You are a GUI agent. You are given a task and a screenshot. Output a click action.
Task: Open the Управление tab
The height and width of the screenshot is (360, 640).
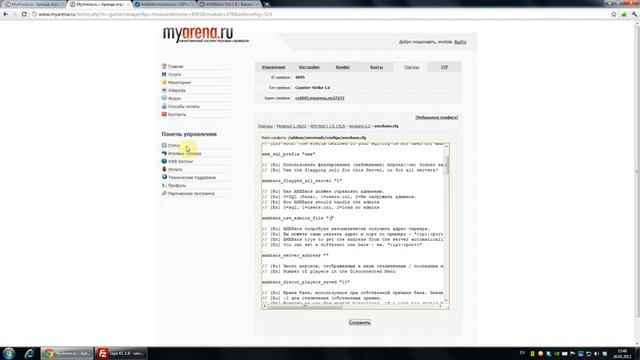[x=273, y=67]
